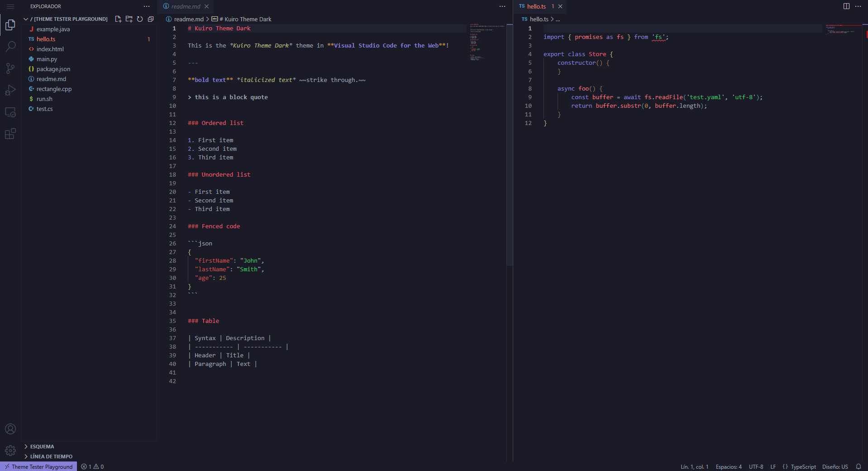Screen dimensions: 868x471
Task: Open the Extensions view
Action: click(10, 134)
